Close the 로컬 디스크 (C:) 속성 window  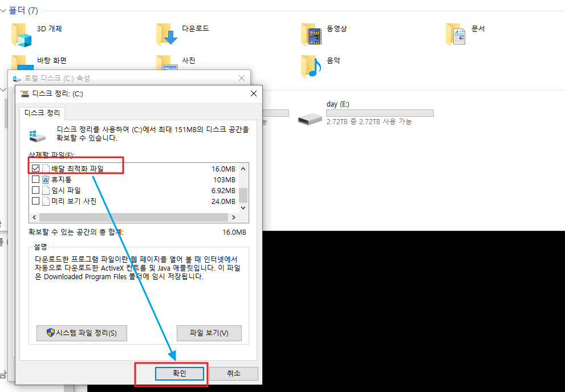pyautogui.click(x=242, y=78)
